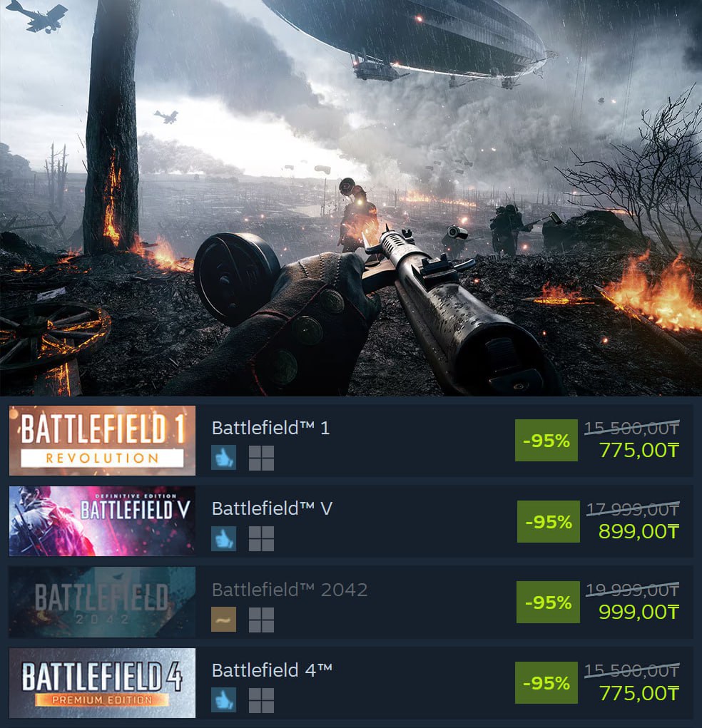The height and width of the screenshot is (728, 702).
Task: Click the Battlefield V thumbs-up review icon
Action: click(223, 538)
